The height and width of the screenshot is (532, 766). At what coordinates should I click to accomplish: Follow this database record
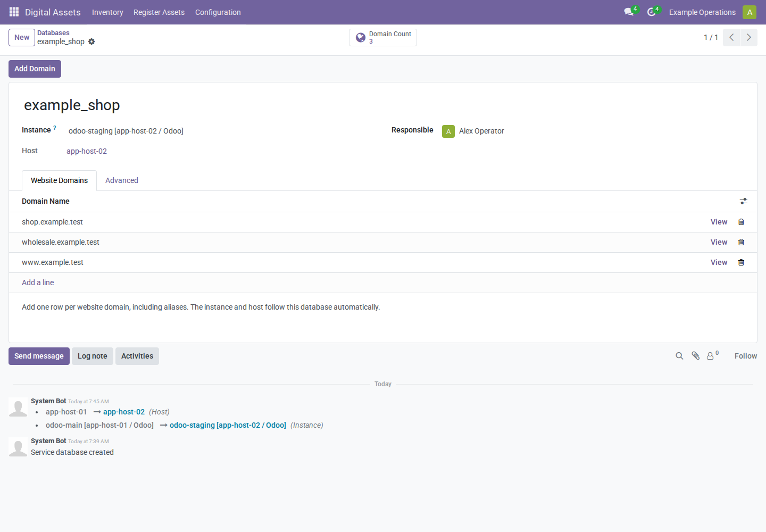coord(746,356)
